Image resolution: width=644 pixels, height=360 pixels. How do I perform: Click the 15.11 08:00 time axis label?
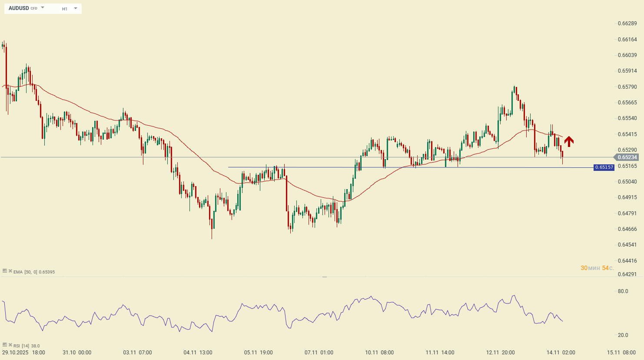point(621,353)
